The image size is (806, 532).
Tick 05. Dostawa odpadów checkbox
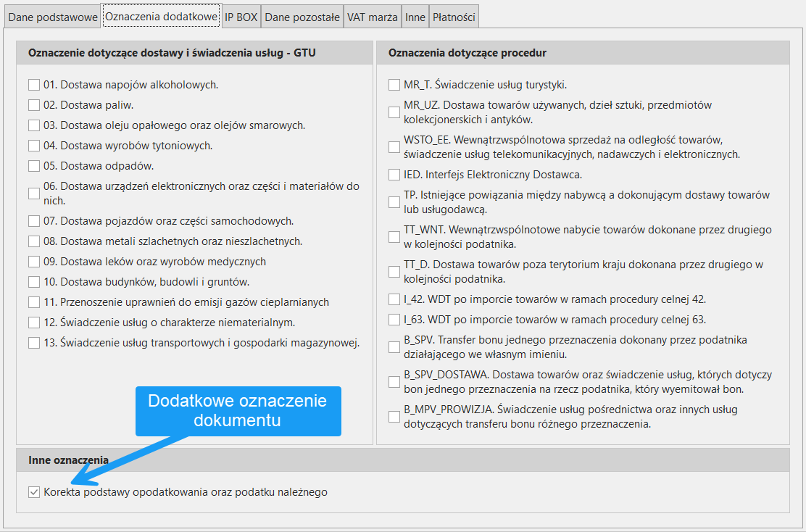[x=34, y=166]
